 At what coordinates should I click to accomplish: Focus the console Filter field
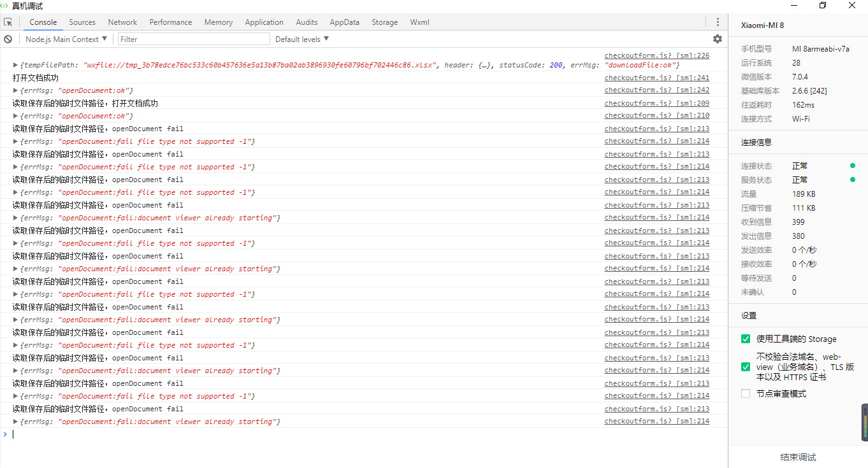click(x=194, y=39)
